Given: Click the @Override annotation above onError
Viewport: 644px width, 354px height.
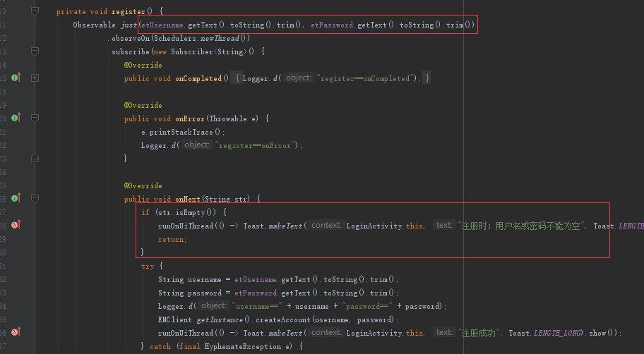Looking at the screenshot, I should tap(143, 105).
